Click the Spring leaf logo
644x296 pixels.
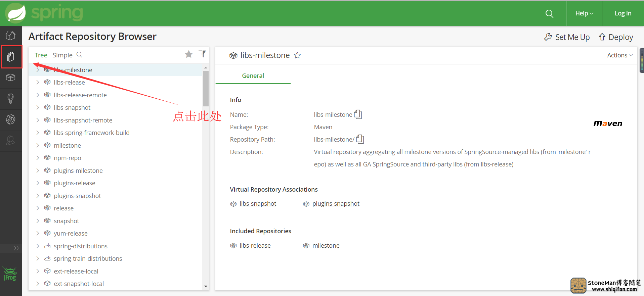click(x=15, y=13)
